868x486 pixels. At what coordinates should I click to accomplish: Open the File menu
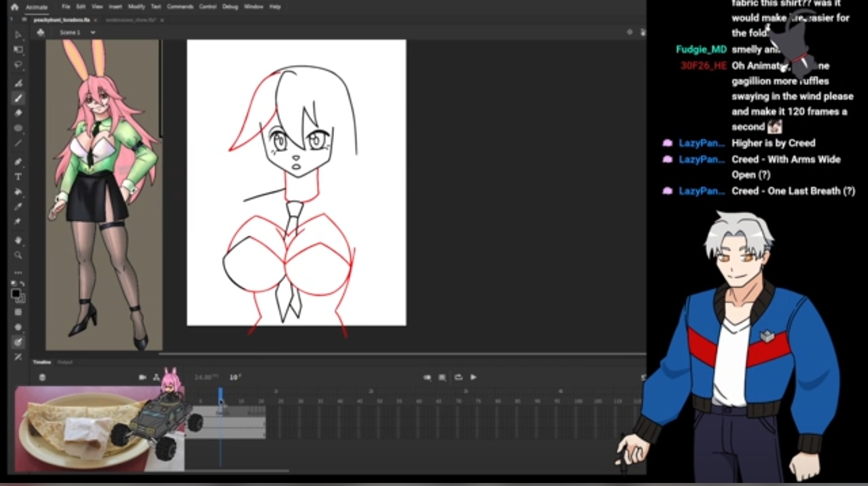[66, 7]
